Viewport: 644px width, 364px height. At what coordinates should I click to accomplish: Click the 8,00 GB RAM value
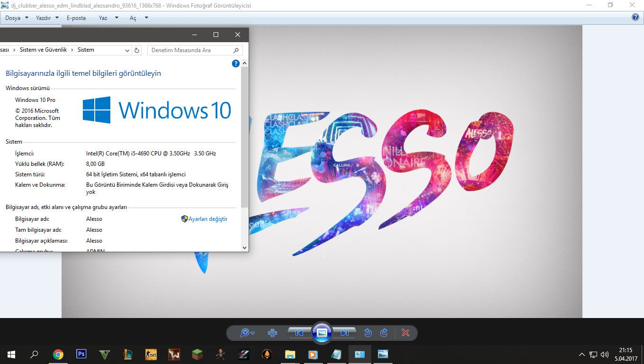point(95,164)
